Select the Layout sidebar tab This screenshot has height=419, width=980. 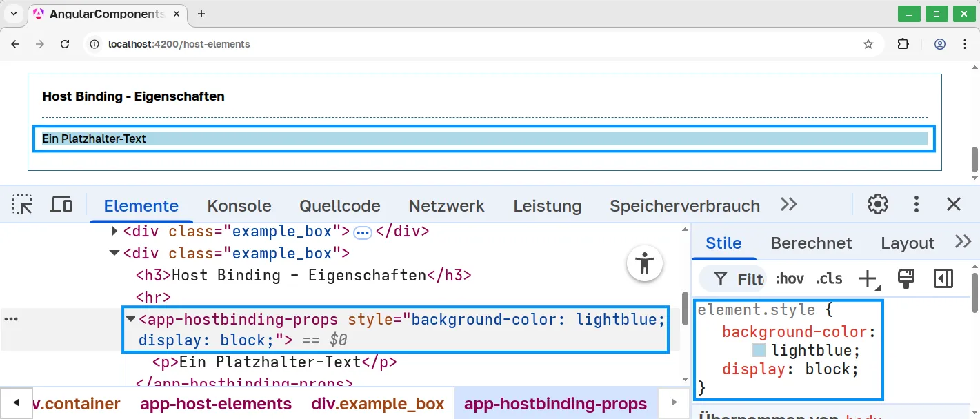pyautogui.click(x=908, y=243)
